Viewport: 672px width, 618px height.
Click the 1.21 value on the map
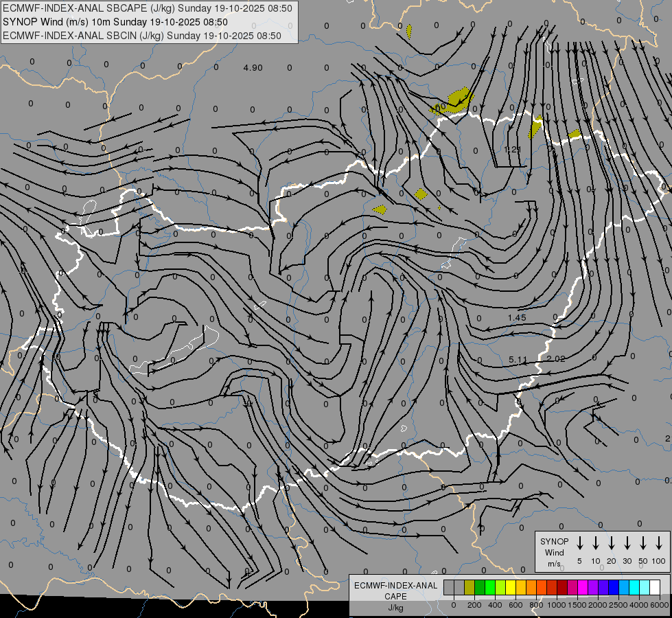pos(513,149)
